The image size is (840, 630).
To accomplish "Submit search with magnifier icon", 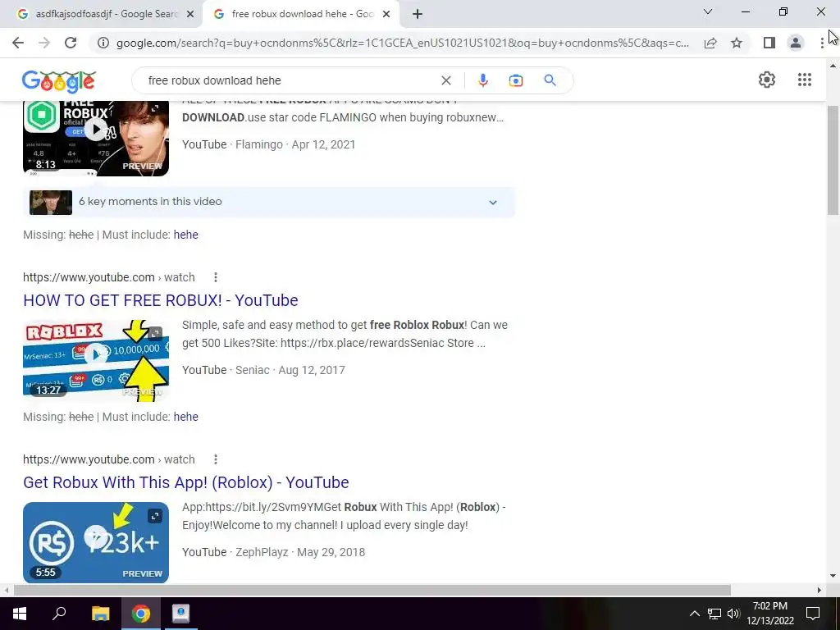I will [550, 80].
